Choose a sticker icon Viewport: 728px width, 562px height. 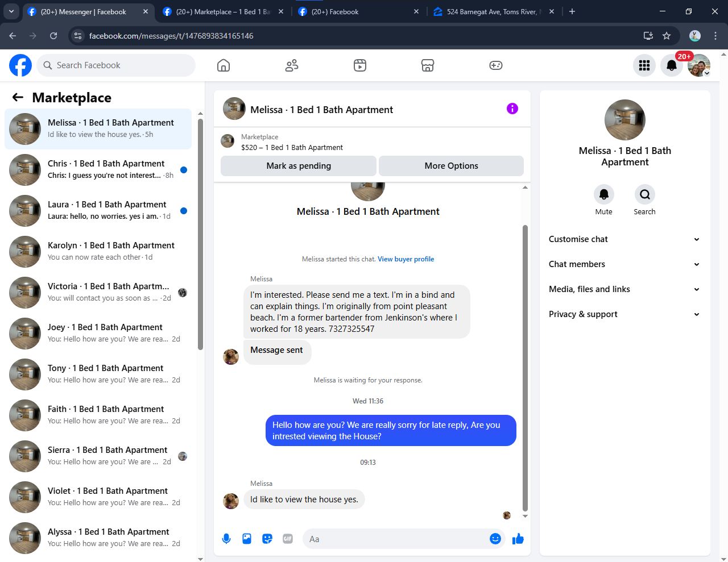coord(267,539)
